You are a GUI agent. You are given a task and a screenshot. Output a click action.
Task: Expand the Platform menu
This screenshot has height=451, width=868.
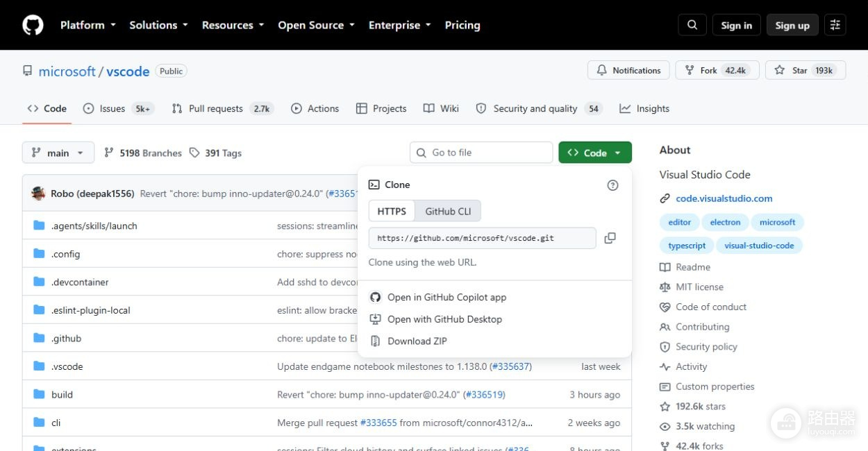[87, 25]
